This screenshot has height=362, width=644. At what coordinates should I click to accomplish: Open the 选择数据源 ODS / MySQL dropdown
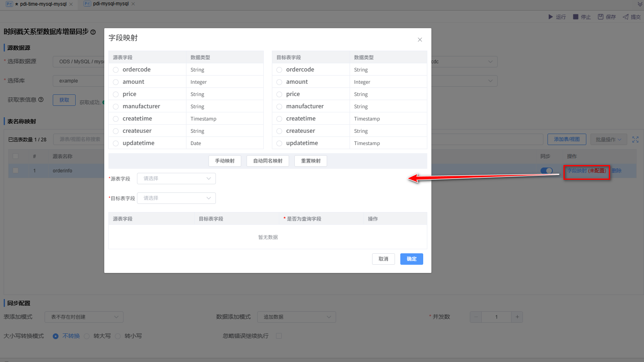pyautogui.click(x=79, y=62)
